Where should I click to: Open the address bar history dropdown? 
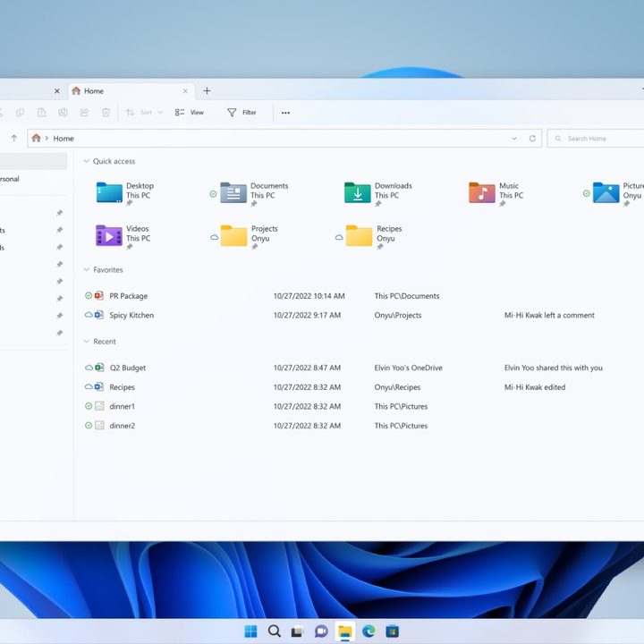click(514, 139)
